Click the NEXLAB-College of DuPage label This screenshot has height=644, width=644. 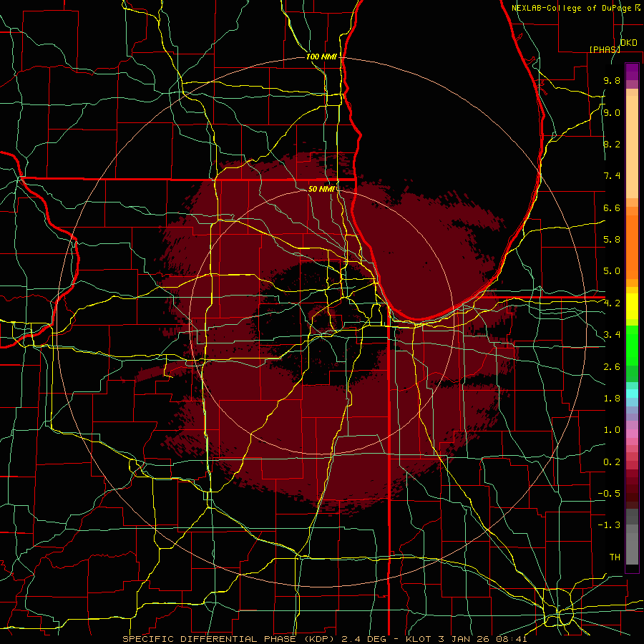tap(572, 8)
